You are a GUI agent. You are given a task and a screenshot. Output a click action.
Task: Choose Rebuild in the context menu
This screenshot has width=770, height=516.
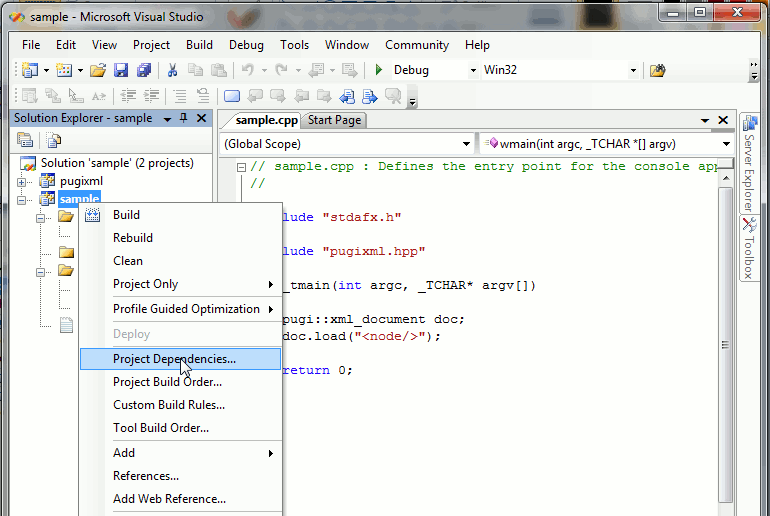133,238
